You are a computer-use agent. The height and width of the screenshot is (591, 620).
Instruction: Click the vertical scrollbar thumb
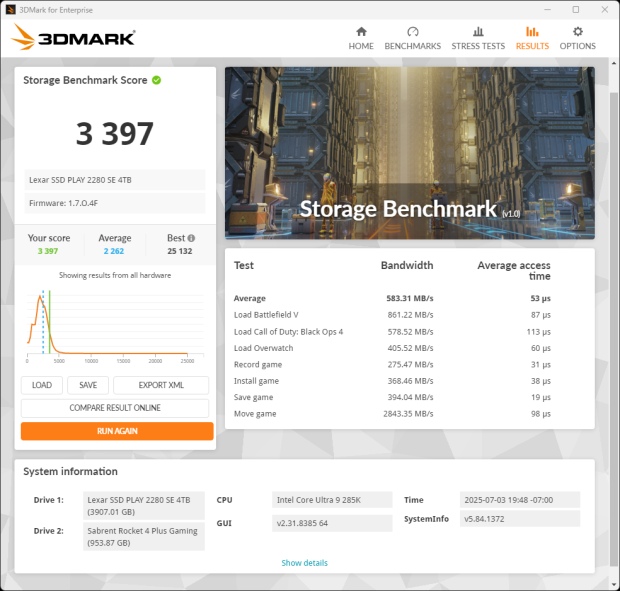pos(614,328)
